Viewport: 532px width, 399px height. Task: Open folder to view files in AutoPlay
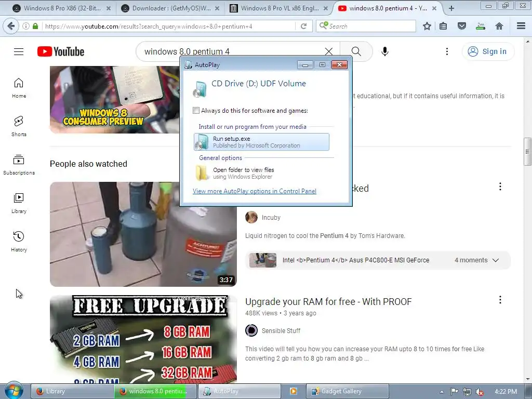tap(261, 173)
